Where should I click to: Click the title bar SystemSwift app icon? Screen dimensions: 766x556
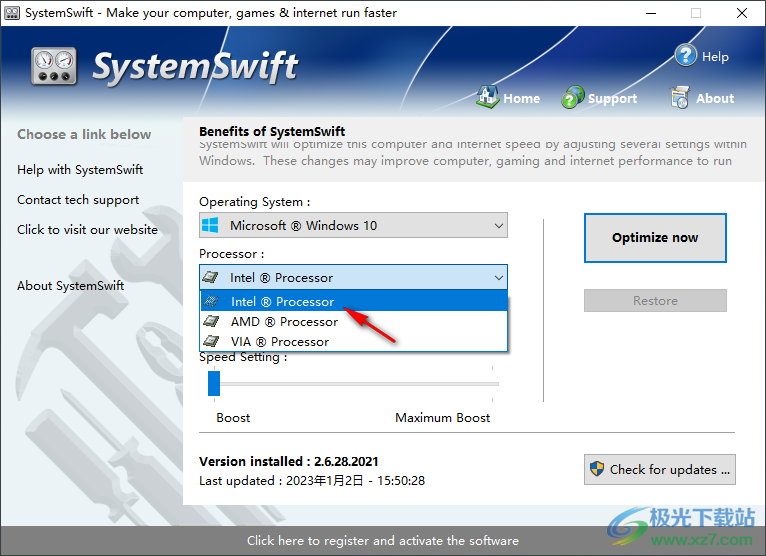[12, 13]
